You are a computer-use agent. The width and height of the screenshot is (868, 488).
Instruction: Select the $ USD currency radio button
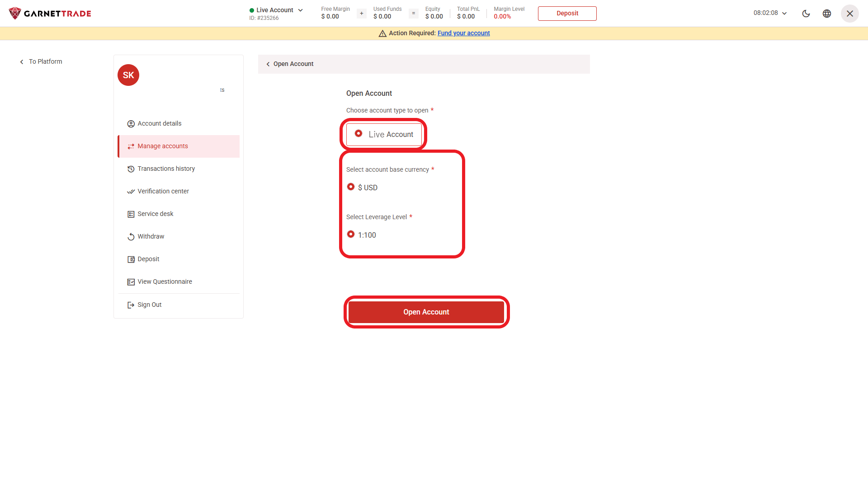[x=351, y=187]
